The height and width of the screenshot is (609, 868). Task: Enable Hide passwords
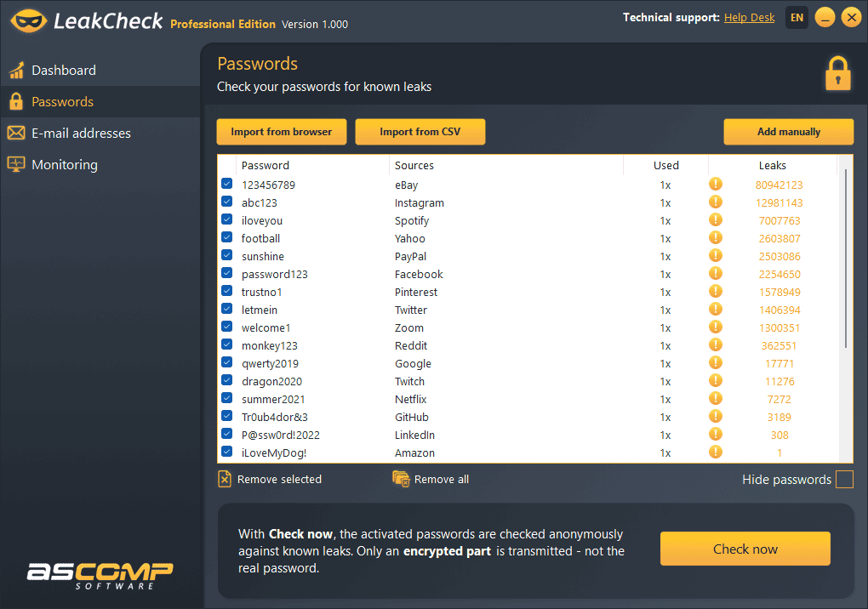tap(844, 479)
